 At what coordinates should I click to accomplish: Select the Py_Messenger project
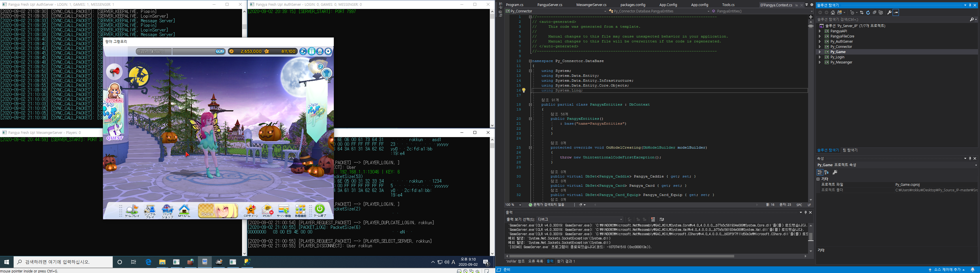tap(841, 62)
